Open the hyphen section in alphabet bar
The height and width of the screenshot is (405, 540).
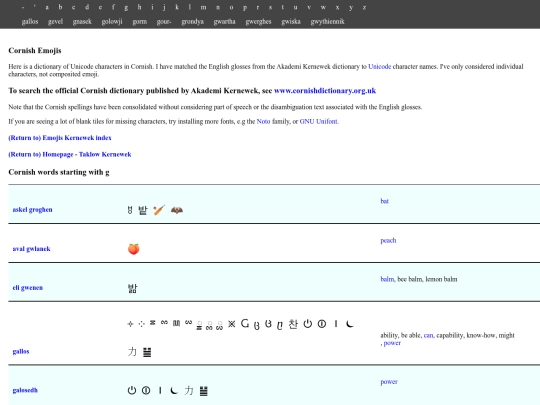pyautogui.click(x=23, y=7)
